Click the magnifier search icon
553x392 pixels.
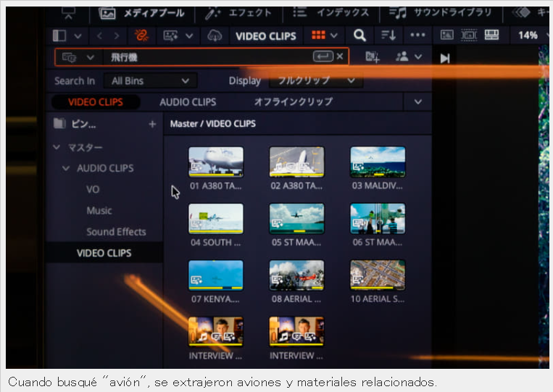click(x=359, y=35)
